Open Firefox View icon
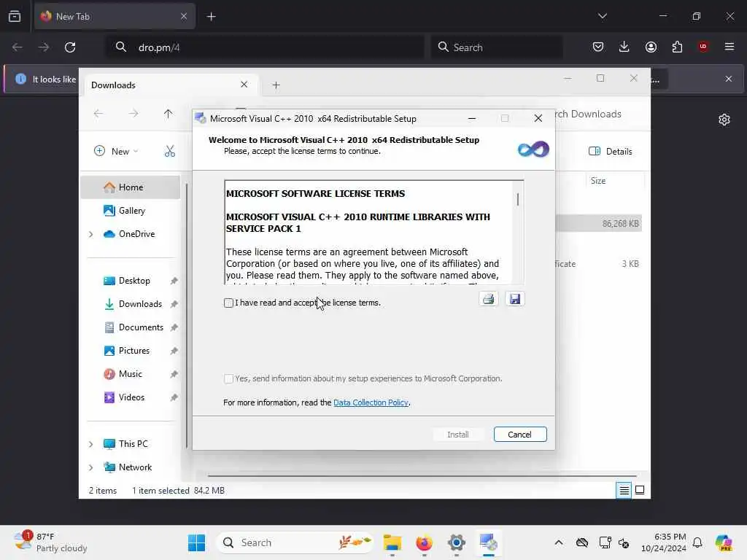 15,17
